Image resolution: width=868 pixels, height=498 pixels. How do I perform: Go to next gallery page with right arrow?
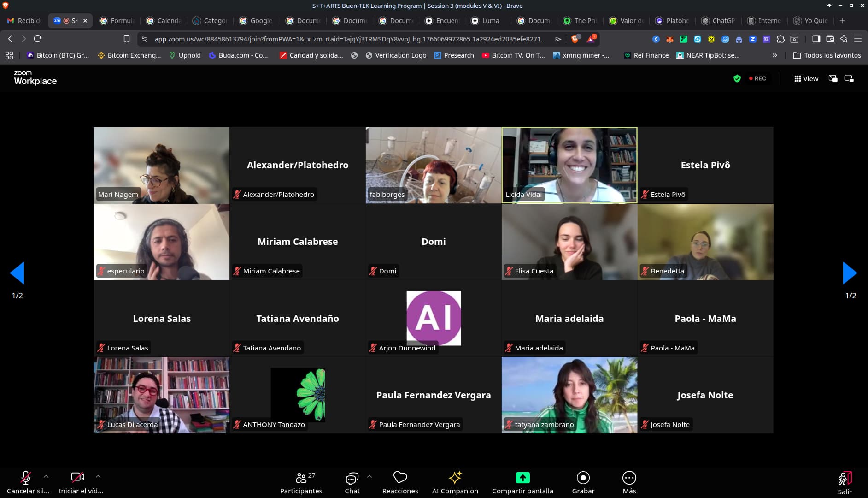pos(850,273)
